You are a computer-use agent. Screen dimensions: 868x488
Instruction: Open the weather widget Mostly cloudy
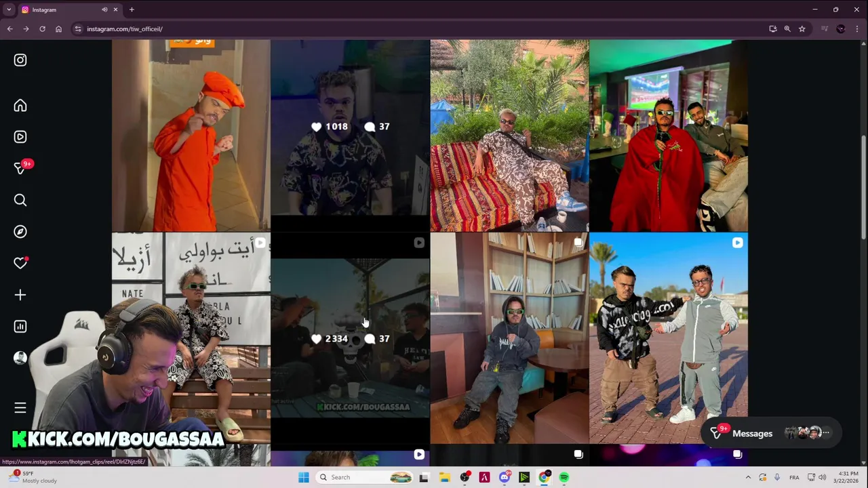[x=31, y=477]
